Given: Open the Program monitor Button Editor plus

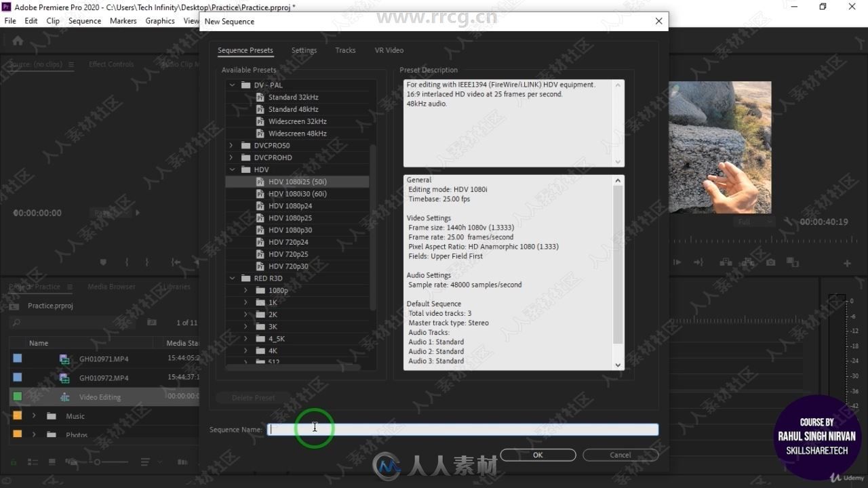Looking at the screenshot, I should [847, 263].
